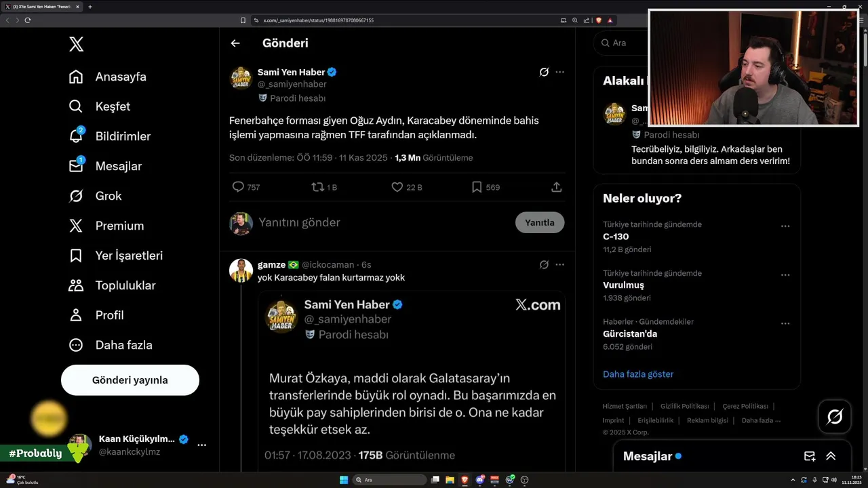Open Mesajlar in the left sidebar
The height and width of the screenshot is (488, 868).
[106, 166]
